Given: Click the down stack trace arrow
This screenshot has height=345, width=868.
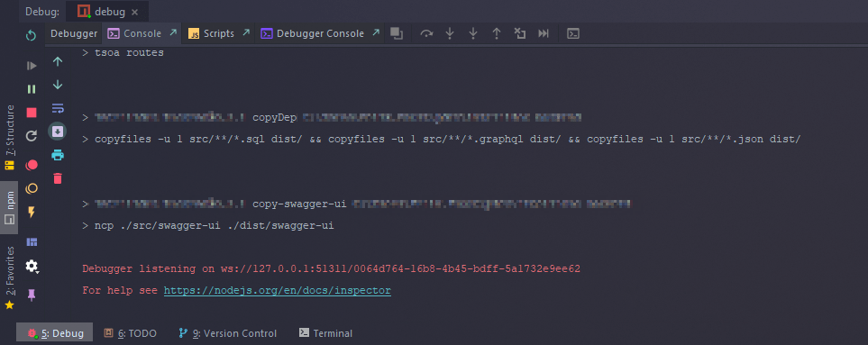Looking at the screenshot, I should point(58,86).
